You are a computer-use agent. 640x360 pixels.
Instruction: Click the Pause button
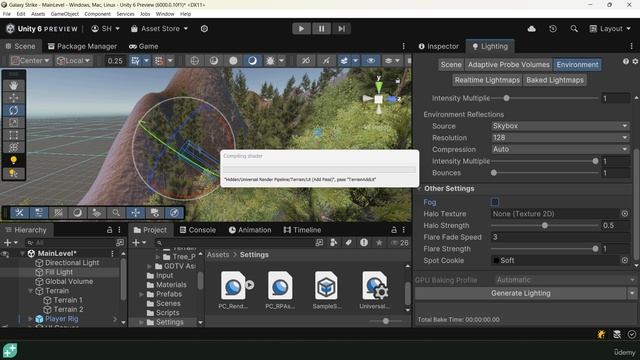pos(321,29)
